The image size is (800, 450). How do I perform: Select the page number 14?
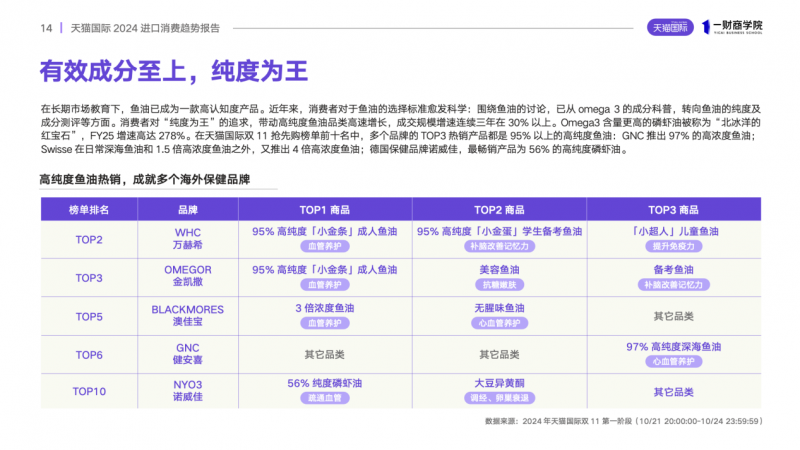[x=46, y=28]
